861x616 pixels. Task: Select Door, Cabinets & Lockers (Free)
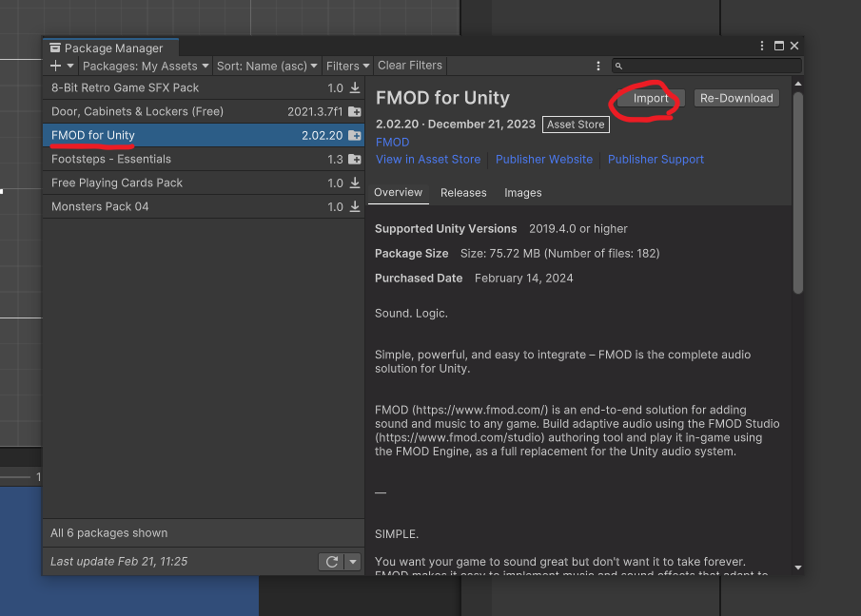pyautogui.click(x=204, y=111)
